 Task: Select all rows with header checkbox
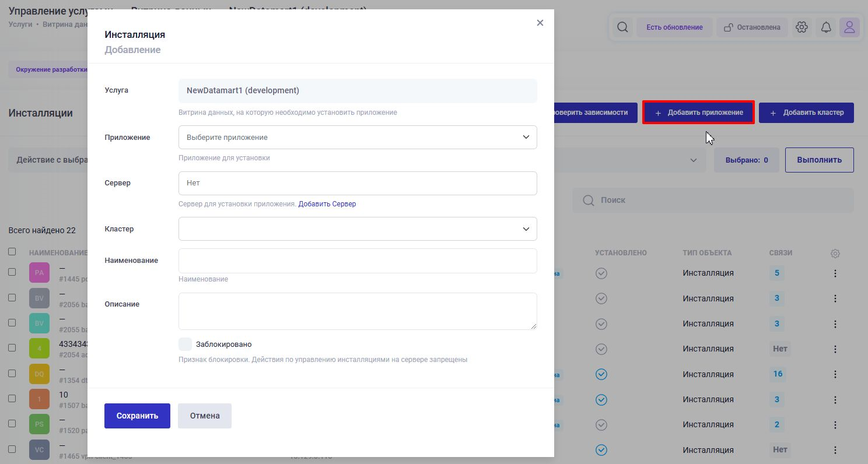(x=12, y=252)
